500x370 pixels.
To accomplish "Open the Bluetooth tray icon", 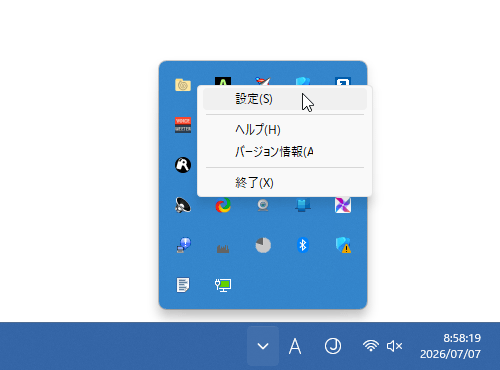I will click(303, 245).
